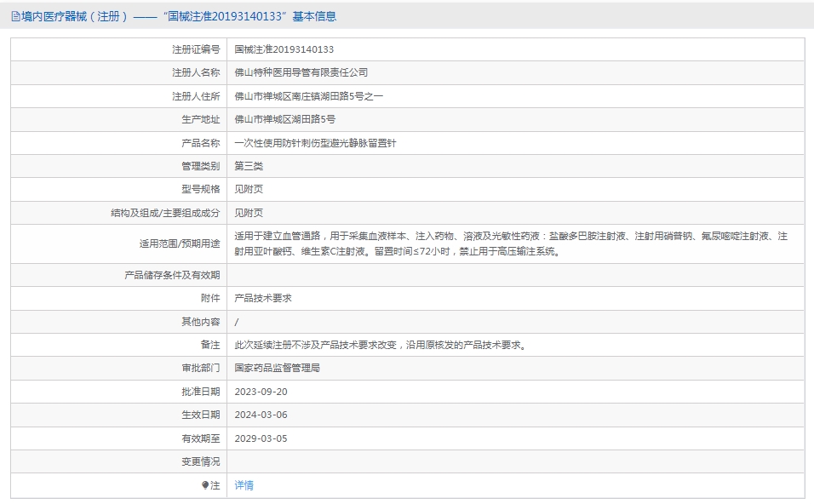814x504 pixels.
Task: Click the product name 一次性使用防针刺伤型避光静脉留置针
Action: coord(315,143)
